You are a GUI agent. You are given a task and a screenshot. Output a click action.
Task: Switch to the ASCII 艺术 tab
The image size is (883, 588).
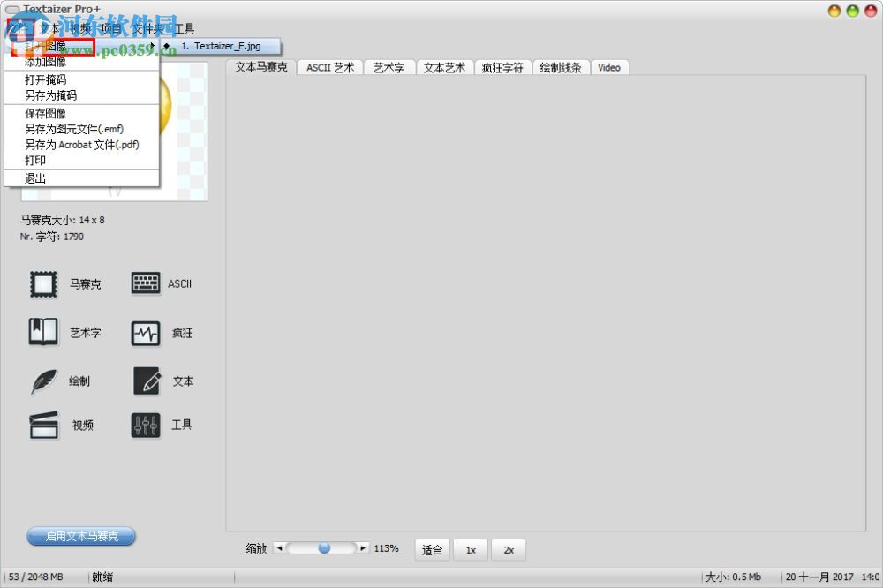coord(328,67)
